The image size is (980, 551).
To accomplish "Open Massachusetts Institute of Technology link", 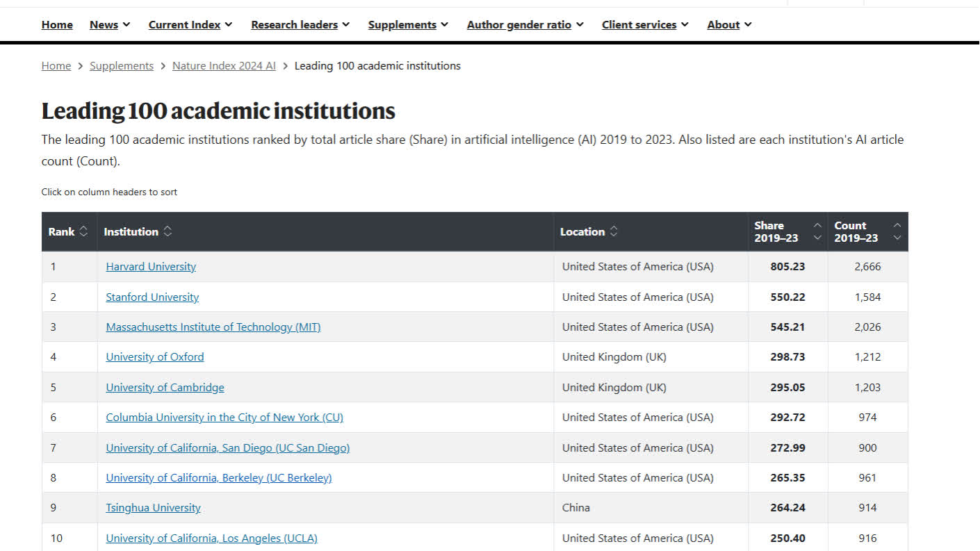I will [x=213, y=327].
